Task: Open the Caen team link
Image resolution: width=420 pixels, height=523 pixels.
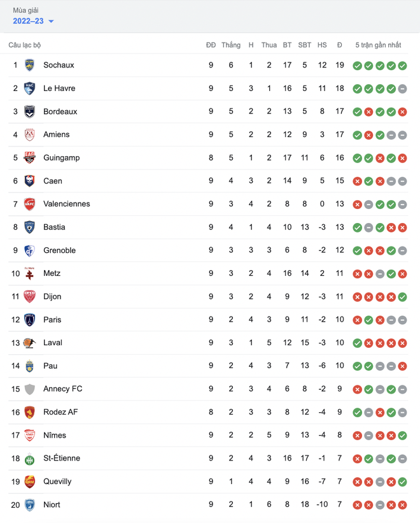Action: [x=53, y=181]
